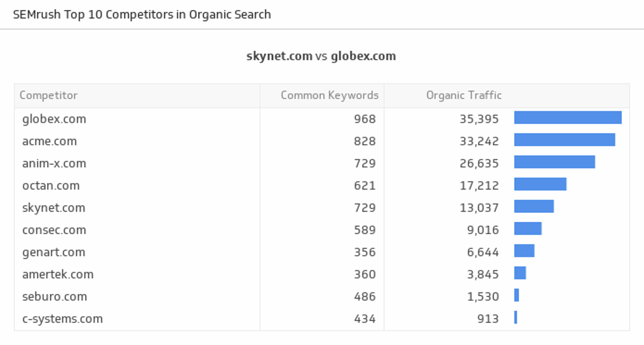Open the octan.com competitor link
Viewport: 644px width, 345px height.
click(x=51, y=186)
